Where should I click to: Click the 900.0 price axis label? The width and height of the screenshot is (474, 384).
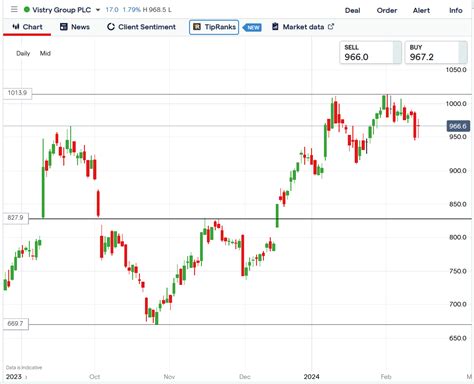pyautogui.click(x=457, y=171)
